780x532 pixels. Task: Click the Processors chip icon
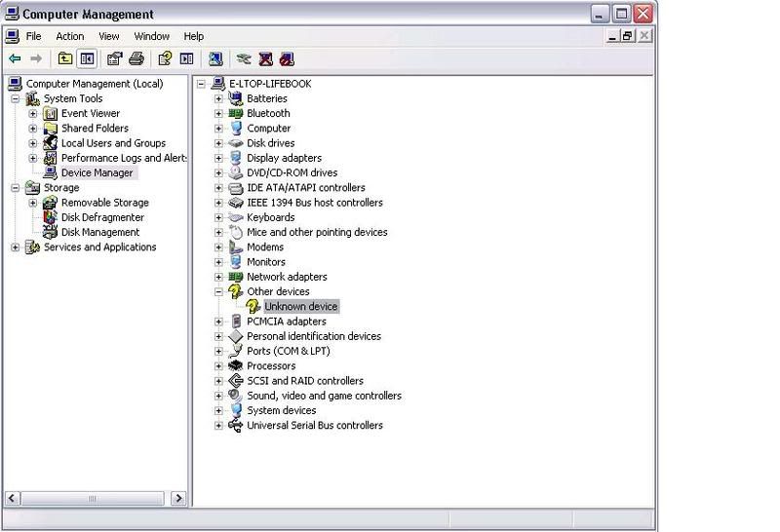pos(235,366)
